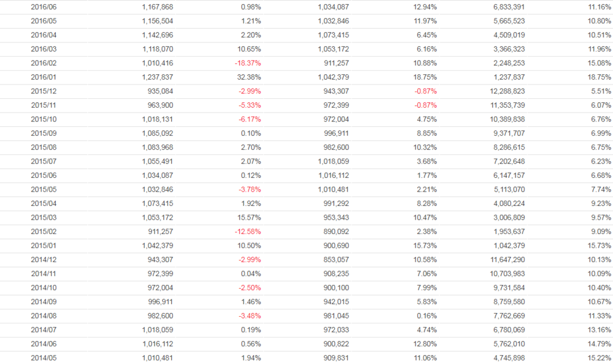This screenshot has height=364, width=613.
Task: Click the red -12.58% value
Action: pos(247,232)
